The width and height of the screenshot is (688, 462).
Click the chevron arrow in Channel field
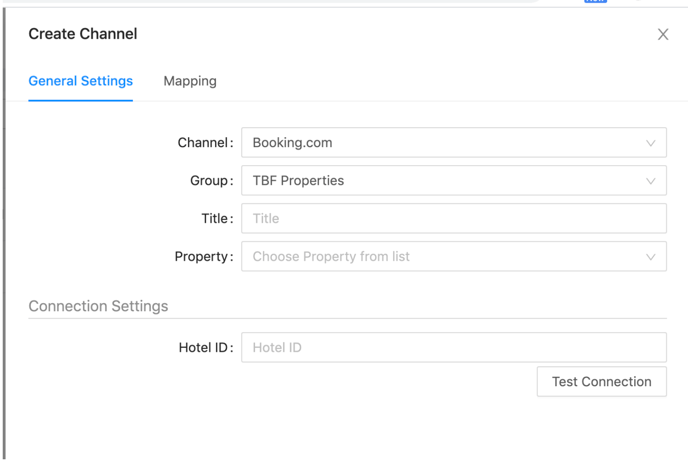650,143
